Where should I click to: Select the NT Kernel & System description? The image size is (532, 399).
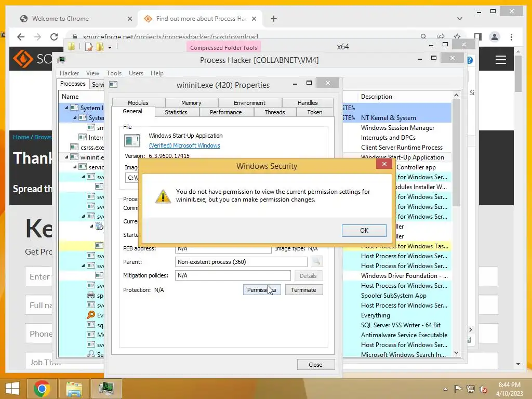(388, 118)
